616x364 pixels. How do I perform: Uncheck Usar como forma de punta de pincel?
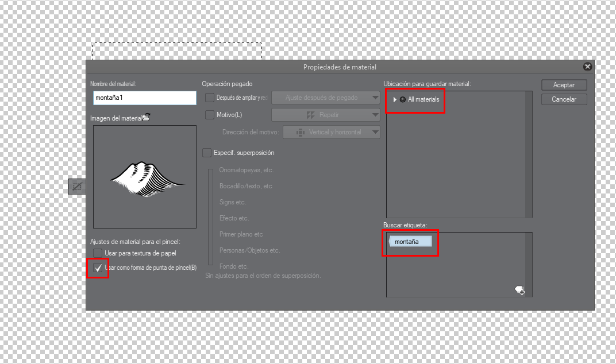click(x=98, y=268)
